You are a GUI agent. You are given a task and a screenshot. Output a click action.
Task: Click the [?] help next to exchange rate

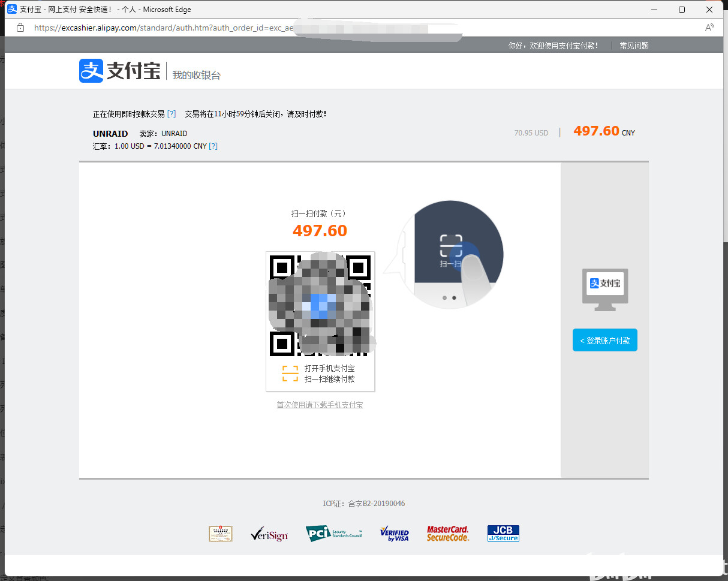point(213,146)
